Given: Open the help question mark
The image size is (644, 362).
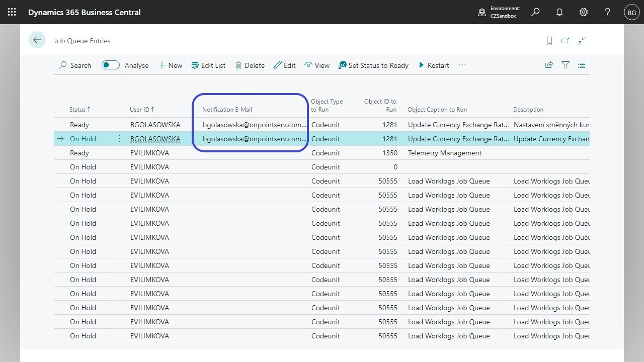Looking at the screenshot, I should (608, 12).
